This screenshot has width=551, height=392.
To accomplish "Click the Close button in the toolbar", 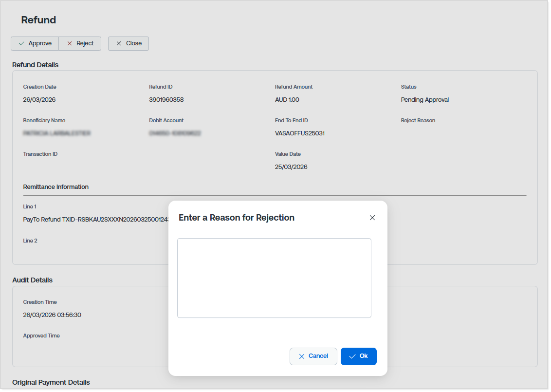I will (129, 44).
